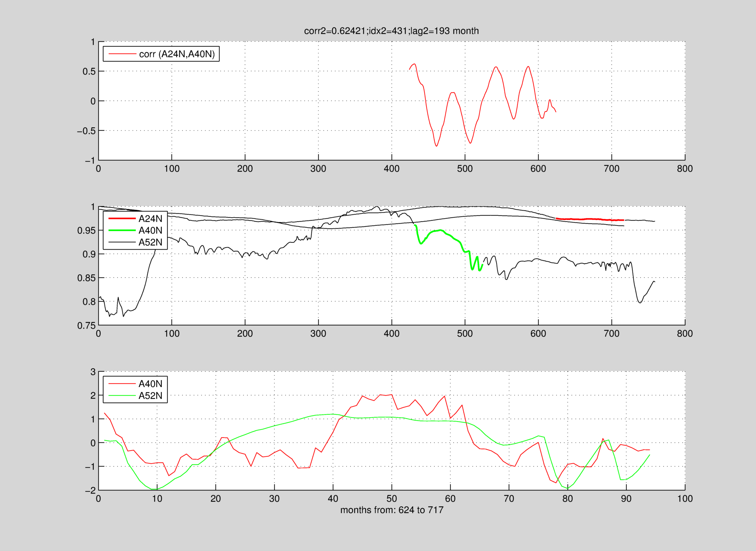This screenshot has height=551, width=756.
Task: Click the x-axis tick label 700 in middle plot
Action: pyautogui.click(x=611, y=334)
